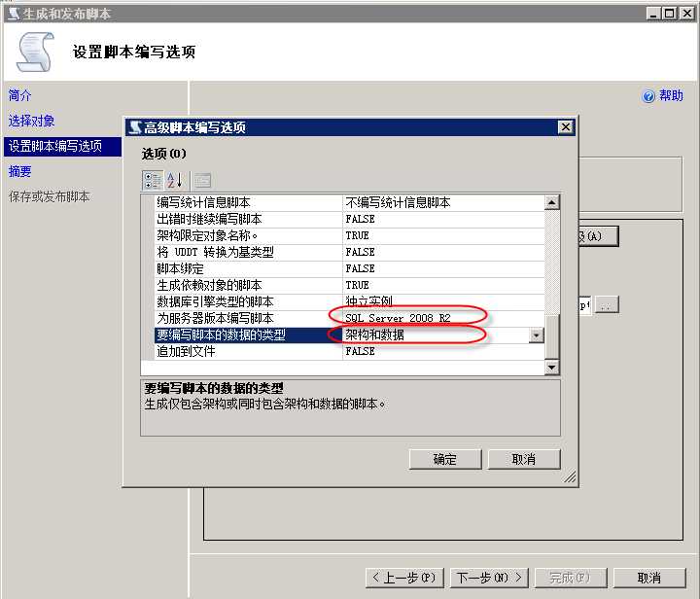The height and width of the screenshot is (599, 700).
Task: Select 设置脚本编写选项 wizard step
Action: tap(62, 147)
